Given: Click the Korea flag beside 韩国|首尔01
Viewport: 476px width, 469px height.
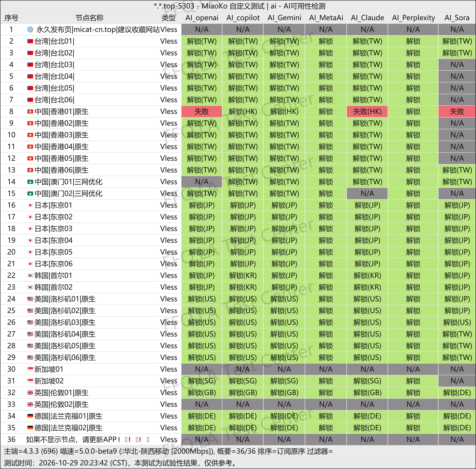Looking at the screenshot, I should pos(30,275).
